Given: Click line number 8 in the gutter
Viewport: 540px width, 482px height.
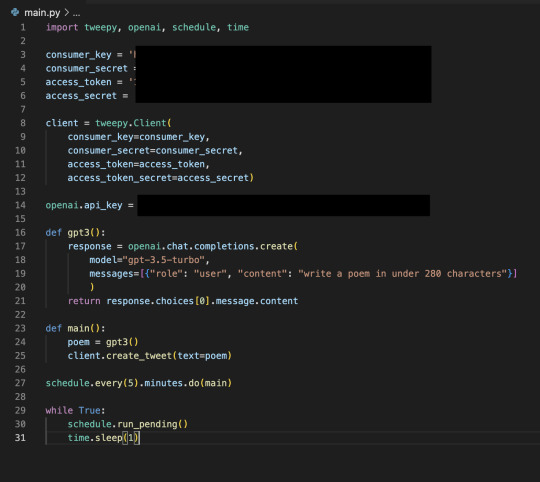Looking at the screenshot, I should click(23, 123).
